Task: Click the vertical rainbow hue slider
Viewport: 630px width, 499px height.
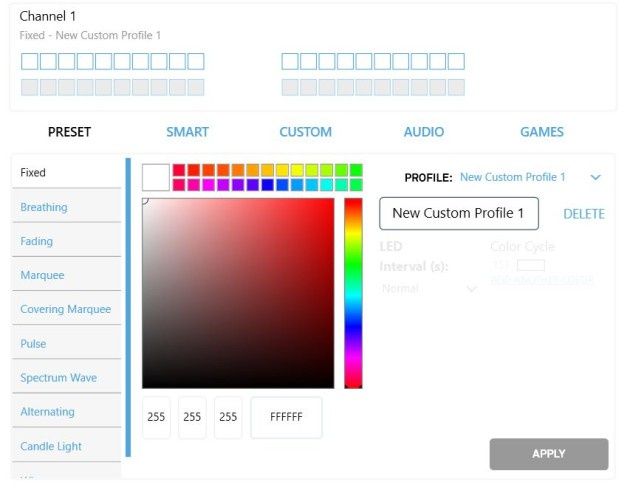Action: pyautogui.click(x=353, y=293)
